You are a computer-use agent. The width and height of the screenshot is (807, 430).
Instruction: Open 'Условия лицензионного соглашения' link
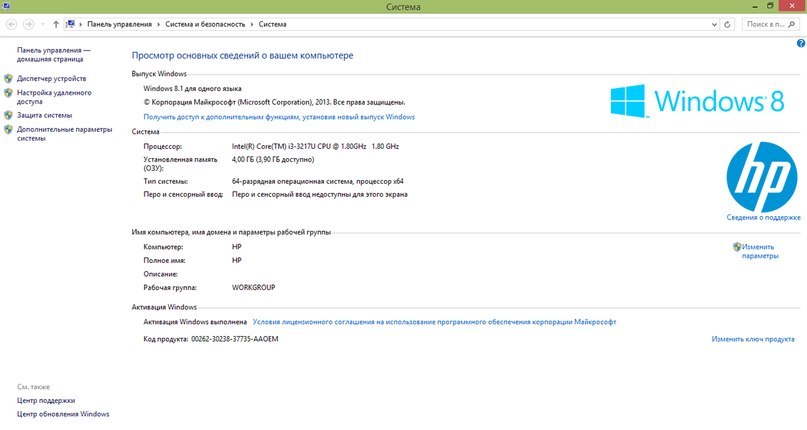(434, 322)
